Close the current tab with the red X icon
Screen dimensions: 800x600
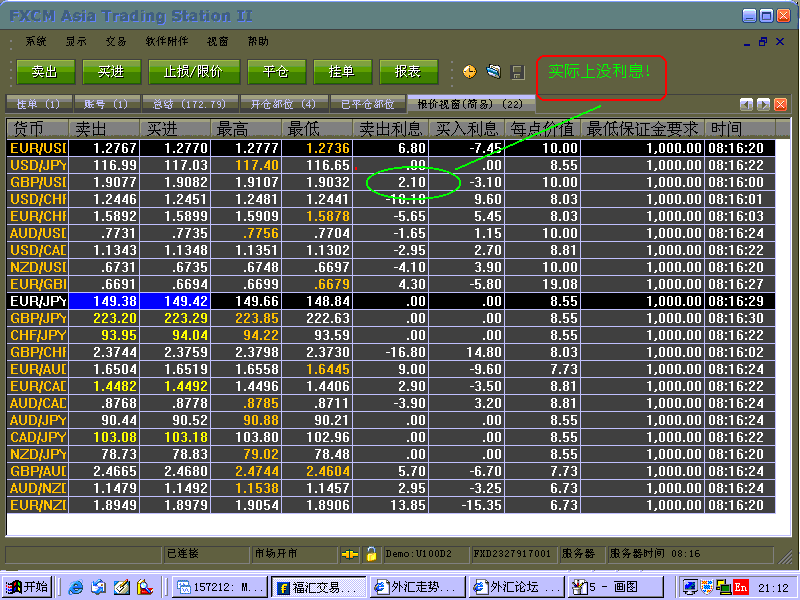(780, 104)
